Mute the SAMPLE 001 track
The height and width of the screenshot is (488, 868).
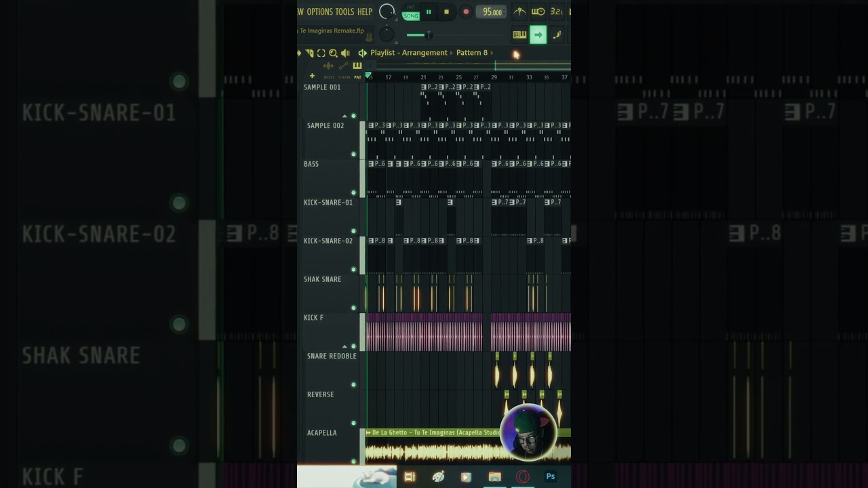click(x=353, y=116)
